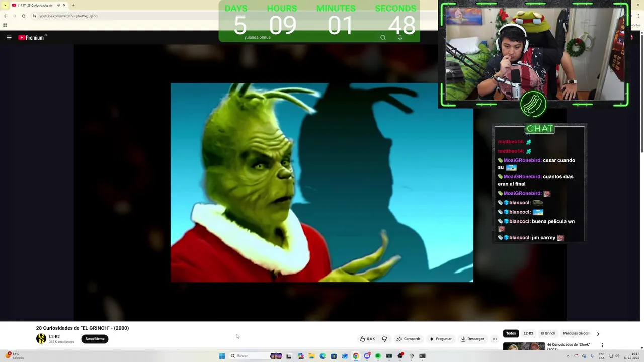Open the weather widget on taskbar

pos(15,356)
